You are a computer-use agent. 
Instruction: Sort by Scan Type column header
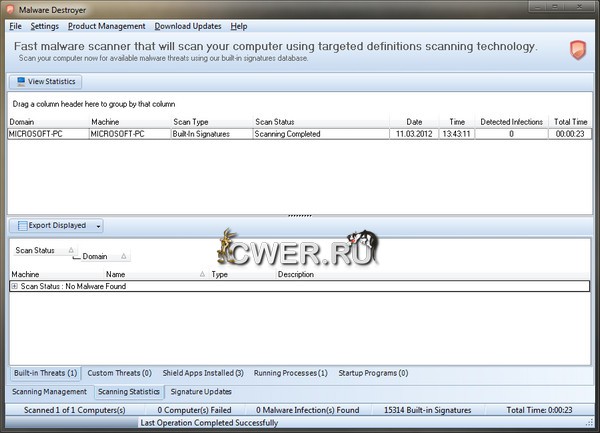click(x=212, y=122)
